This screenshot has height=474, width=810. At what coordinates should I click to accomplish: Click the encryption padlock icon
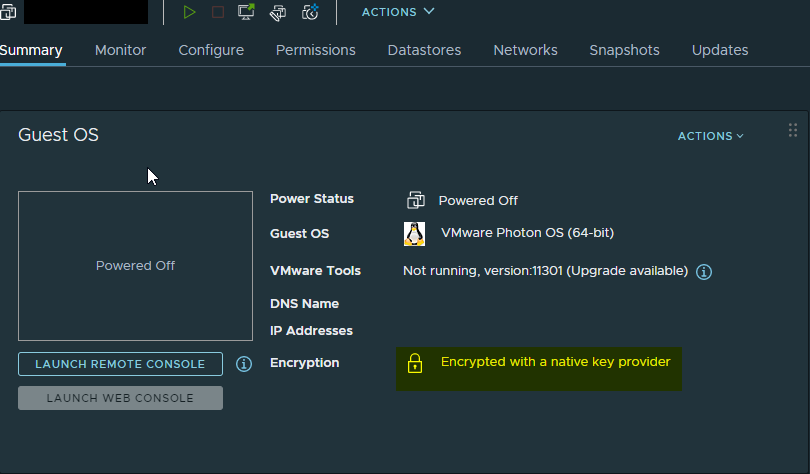415,363
